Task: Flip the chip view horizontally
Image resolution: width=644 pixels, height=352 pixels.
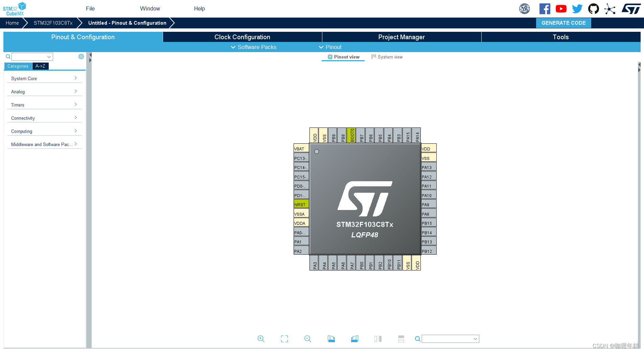Action: pyautogui.click(x=378, y=339)
